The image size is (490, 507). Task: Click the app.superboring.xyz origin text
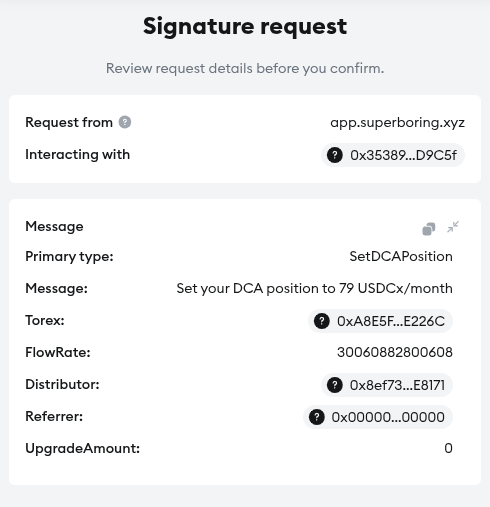point(397,123)
